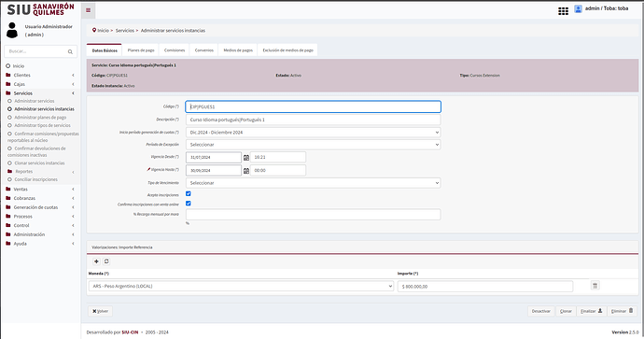
Task: Open the Moneda ARS Peso Argentino dropdown
Action: pos(241,286)
